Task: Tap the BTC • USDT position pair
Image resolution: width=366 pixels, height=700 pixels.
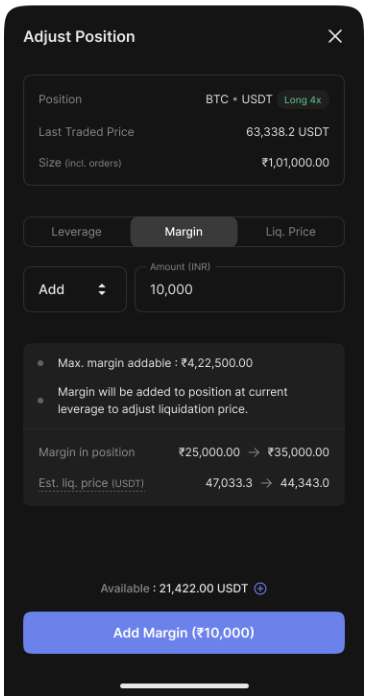Action: tap(239, 99)
